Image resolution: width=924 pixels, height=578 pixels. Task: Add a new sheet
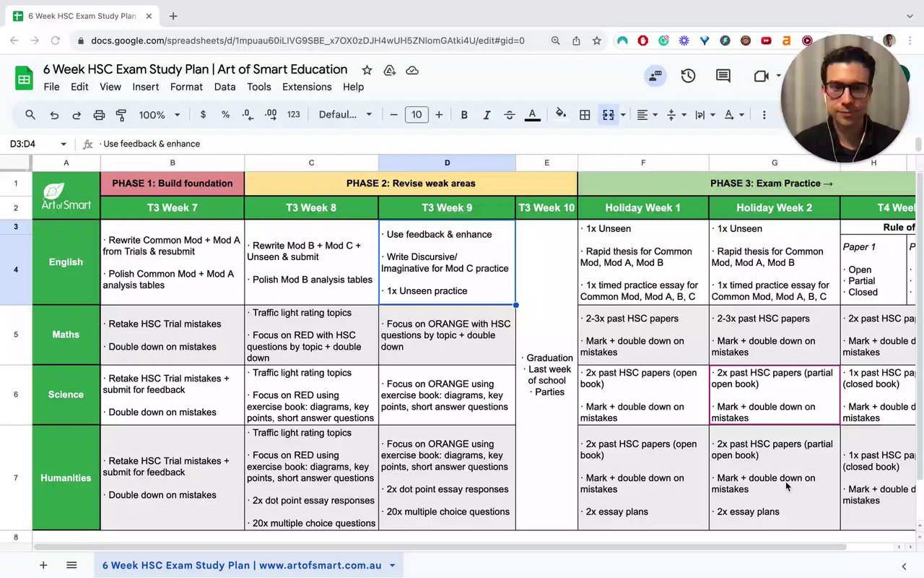(43, 565)
